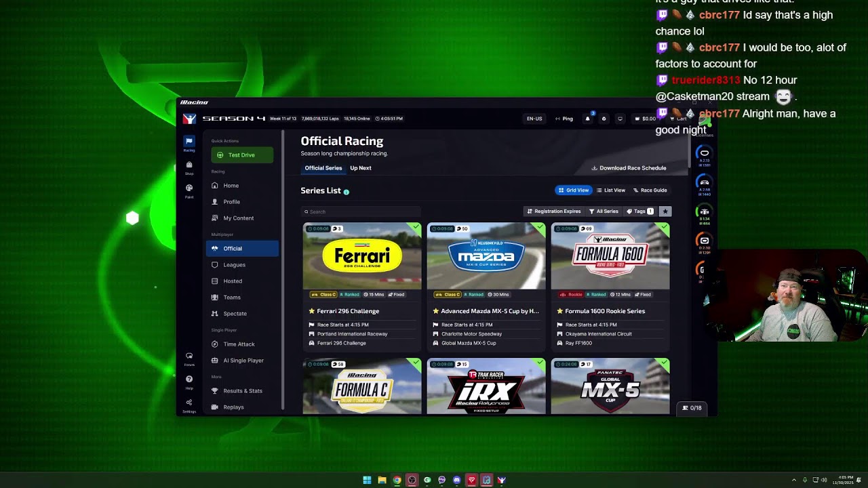868x488 pixels.
Task: Open the All Series filter dropdown
Action: pyautogui.click(x=604, y=211)
